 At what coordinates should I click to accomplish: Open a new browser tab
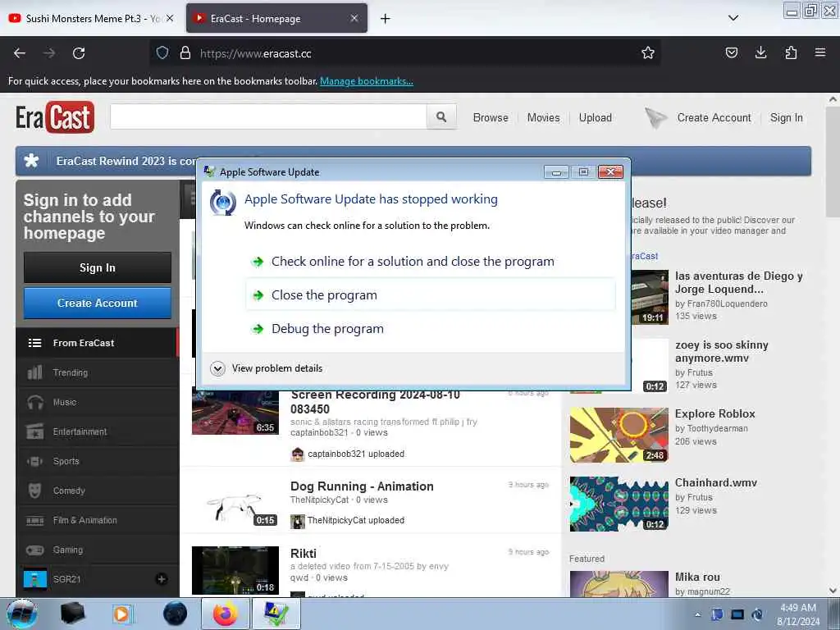click(x=386, y=19)
